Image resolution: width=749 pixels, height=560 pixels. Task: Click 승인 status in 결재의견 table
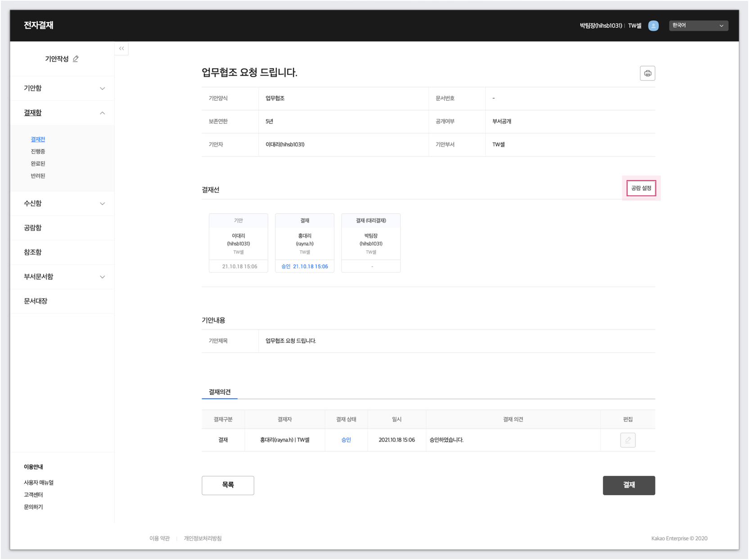[346, 440]
